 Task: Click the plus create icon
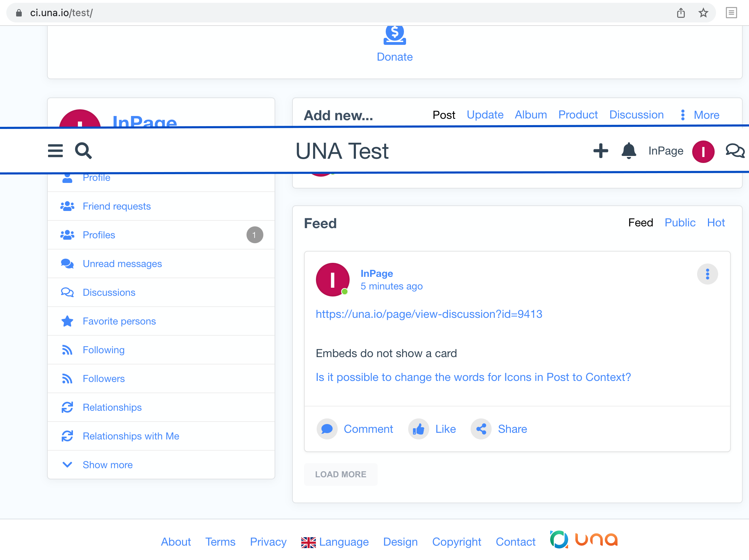pyautogui.click(x=600, y=151)
